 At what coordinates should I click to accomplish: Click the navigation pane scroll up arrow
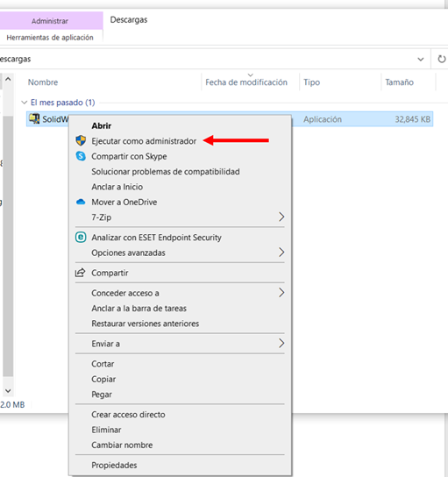click(8, 79)
